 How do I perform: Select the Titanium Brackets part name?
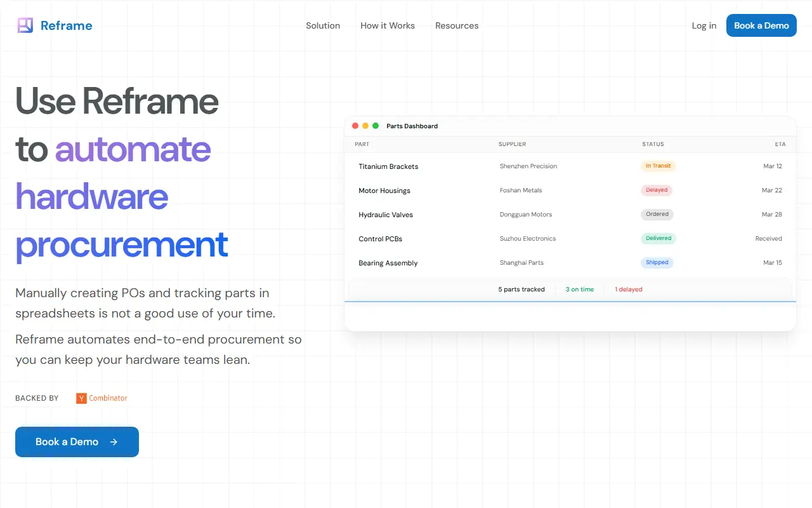pos(388,166)
